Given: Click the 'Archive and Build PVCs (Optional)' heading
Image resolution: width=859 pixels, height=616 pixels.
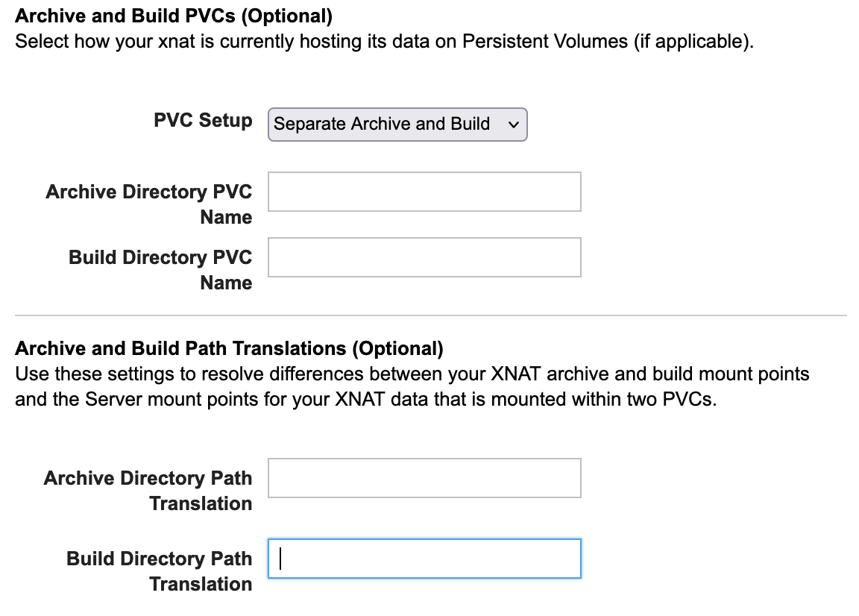Looking at the screenshot, I should pyautogui.click(x=173, y=15).
